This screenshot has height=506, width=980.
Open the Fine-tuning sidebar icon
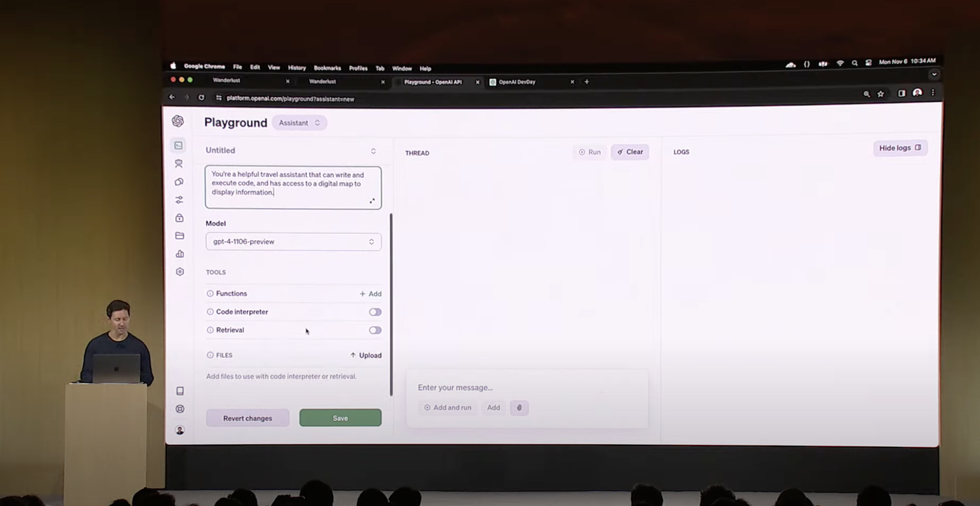179,182
